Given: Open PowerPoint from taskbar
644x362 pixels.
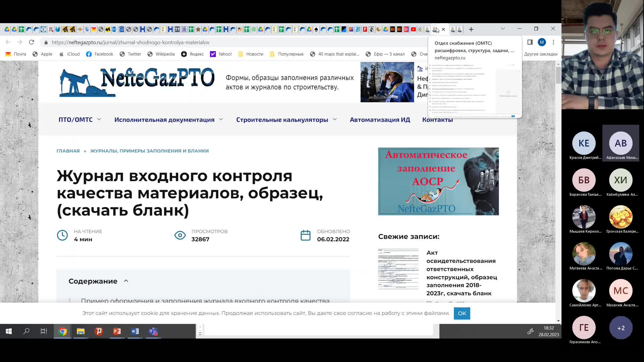Looking at the screenshot, I should (117, 331).
